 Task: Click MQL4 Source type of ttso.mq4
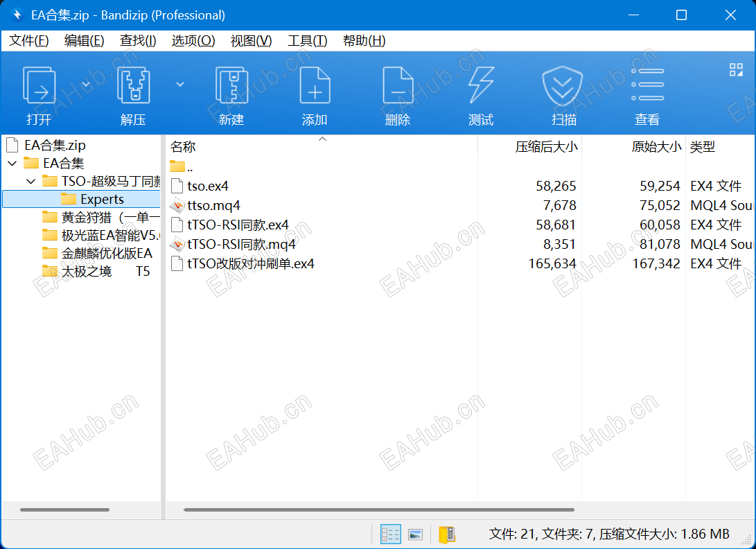pos(722,205)
